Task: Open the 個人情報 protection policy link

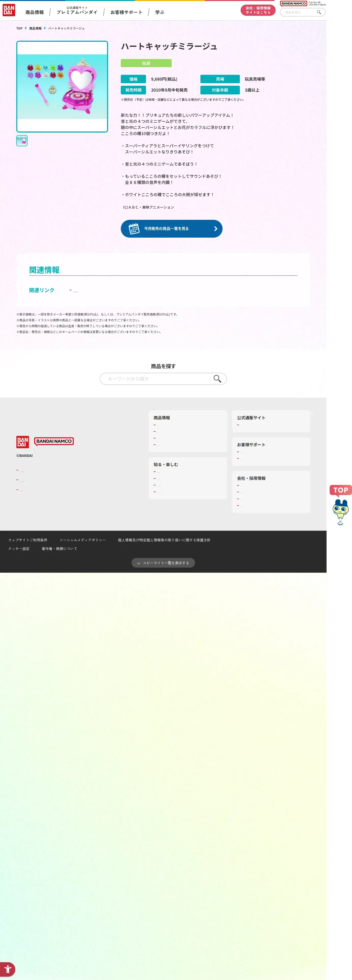Action: pyautogui.click(x=164, y=540)
